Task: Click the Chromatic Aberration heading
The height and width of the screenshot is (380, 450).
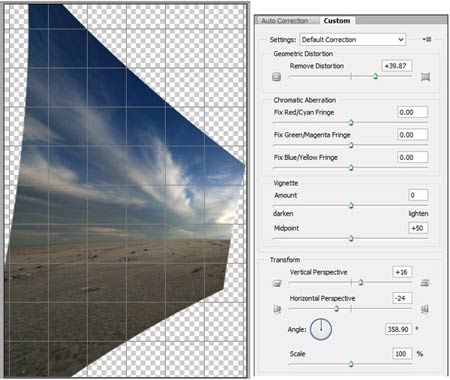Action: coord(305,100)
